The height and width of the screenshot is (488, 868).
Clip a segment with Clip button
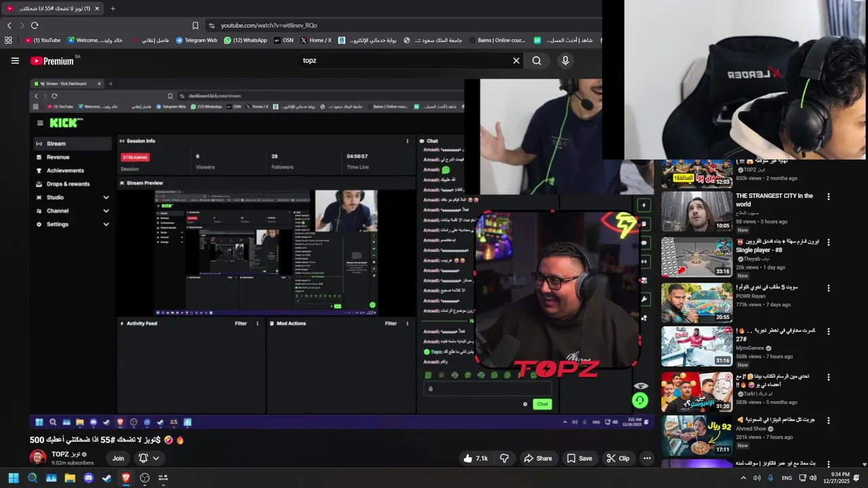click(x=618, y=458)
